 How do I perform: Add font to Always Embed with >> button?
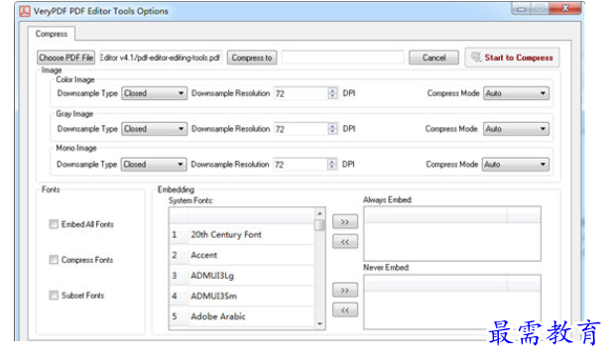[x=345, y=222]
